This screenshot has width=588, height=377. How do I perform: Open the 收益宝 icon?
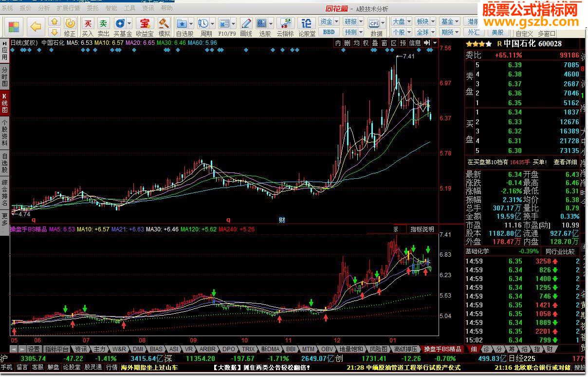(145, 27)
